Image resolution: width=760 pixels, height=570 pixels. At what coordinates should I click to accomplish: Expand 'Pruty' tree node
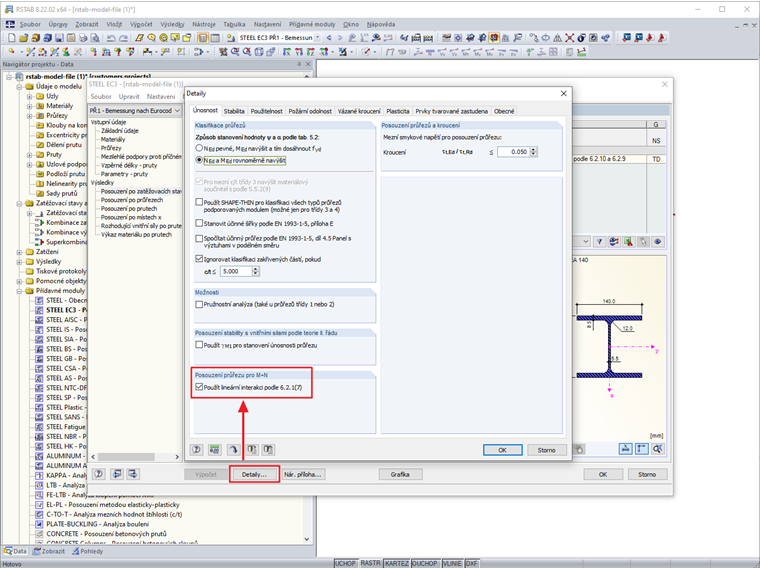click(30, 155)
